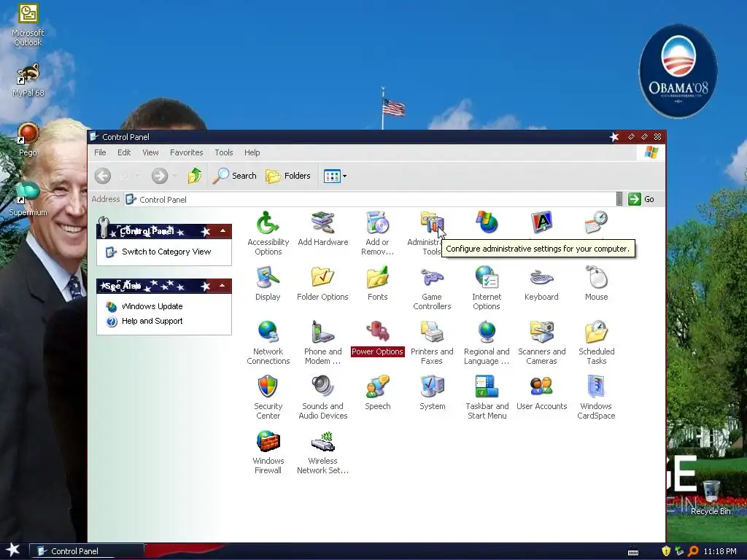Open Internet Options
The height and width of the screenshot is (560, 747).
pos(487,287)
